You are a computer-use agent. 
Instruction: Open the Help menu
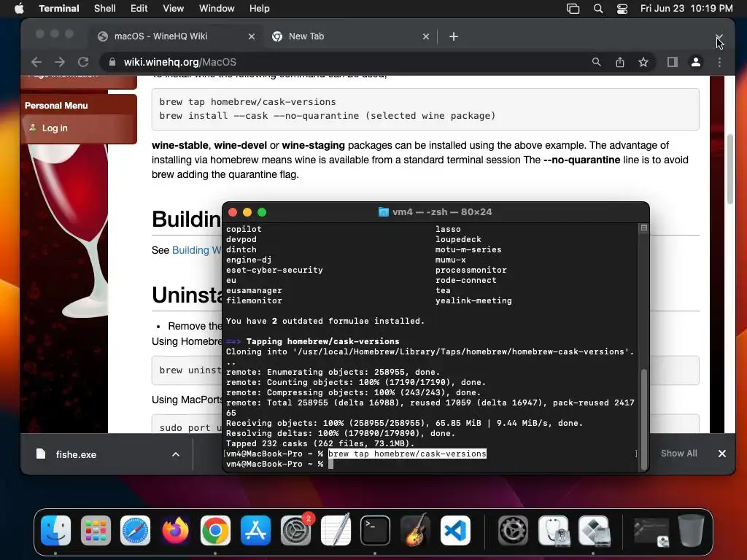(259, 9)
